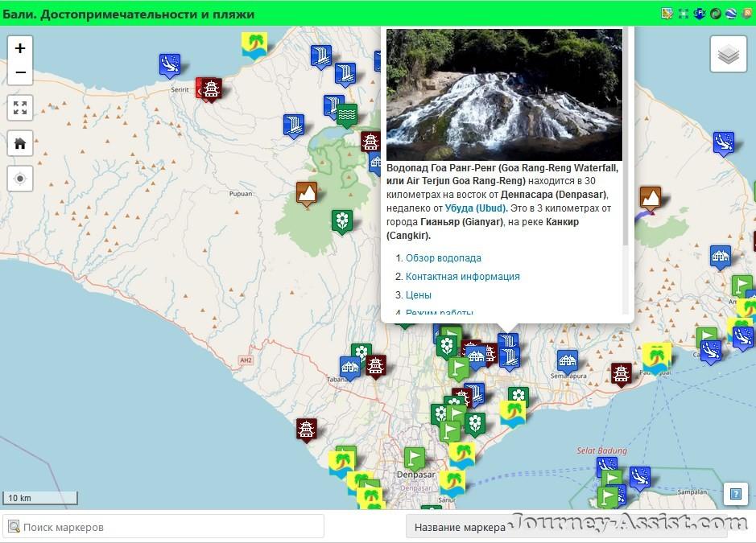The width and height of the screenshot is (756, 543).
Task: Focus the marker search field
Action: tap(163, 527)
